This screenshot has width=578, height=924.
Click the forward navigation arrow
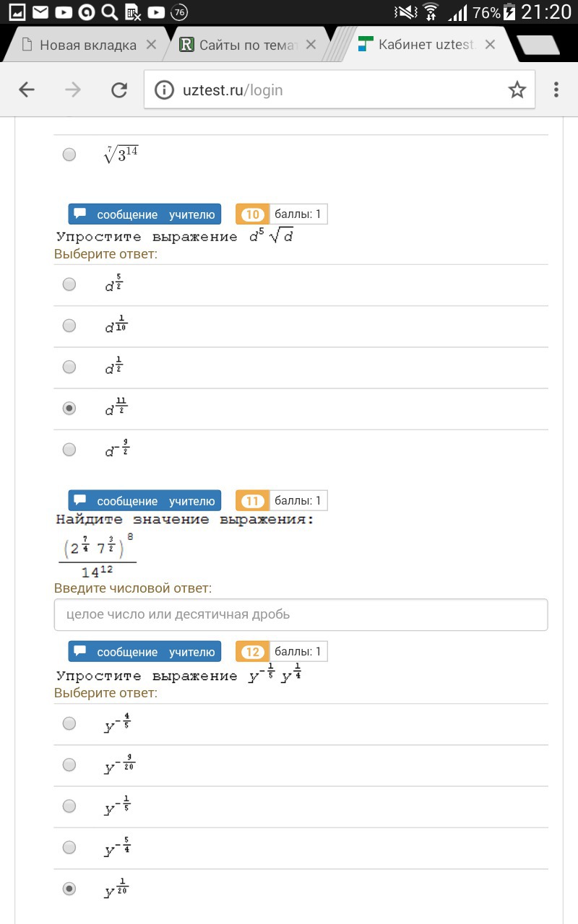(73, 90)
